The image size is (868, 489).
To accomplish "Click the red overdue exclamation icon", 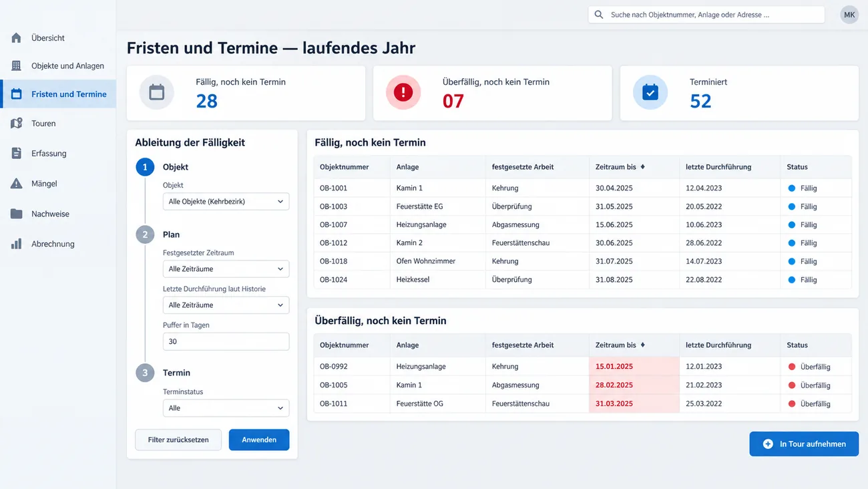I will 403,93.
